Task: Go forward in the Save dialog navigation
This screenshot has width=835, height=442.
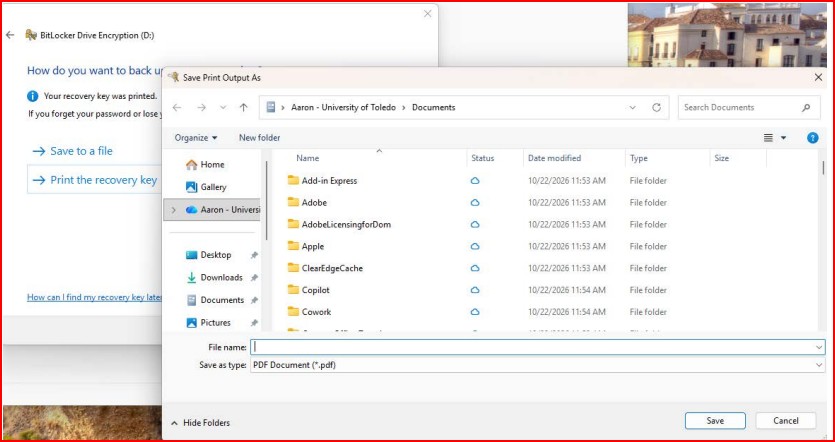Action: (x=201, y=108)
